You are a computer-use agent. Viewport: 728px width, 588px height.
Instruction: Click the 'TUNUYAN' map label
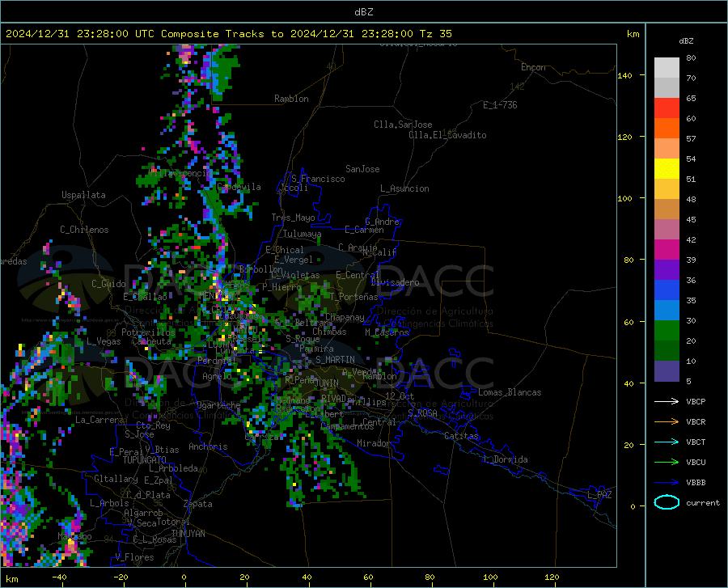coord(188,533)
